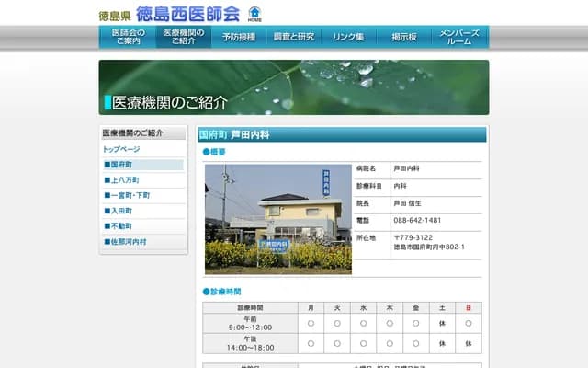
Task: Open リンク集 menu item
Action: (x=349, y=37)
